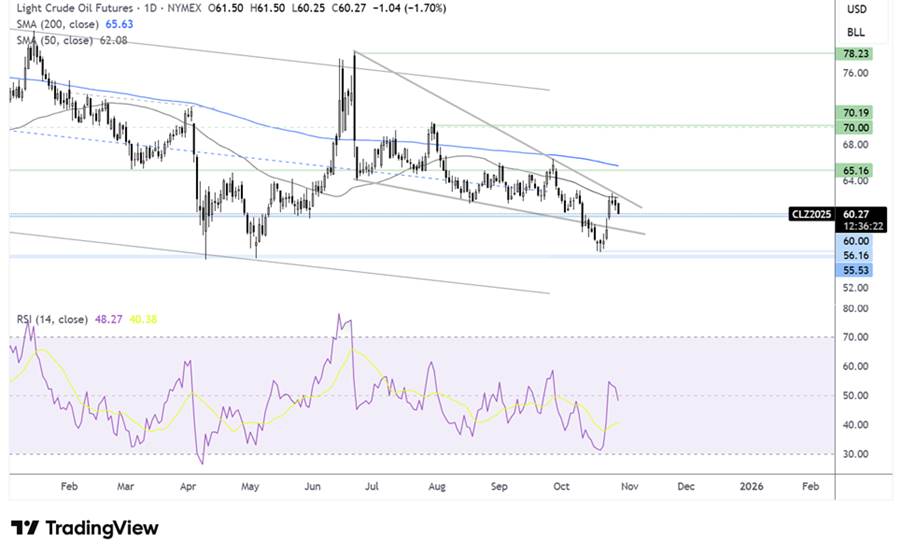
Task: Click the 60.00 blue price label
Action: (x=857, y=241)
